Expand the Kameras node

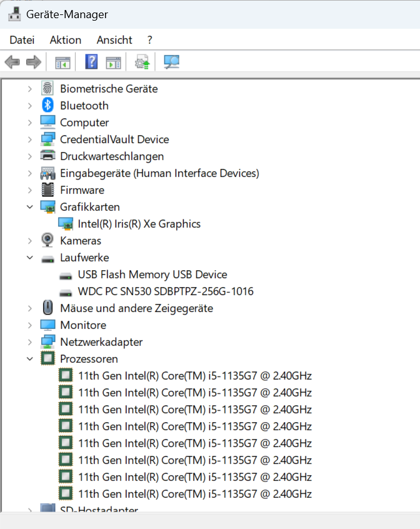pos(29,241)
